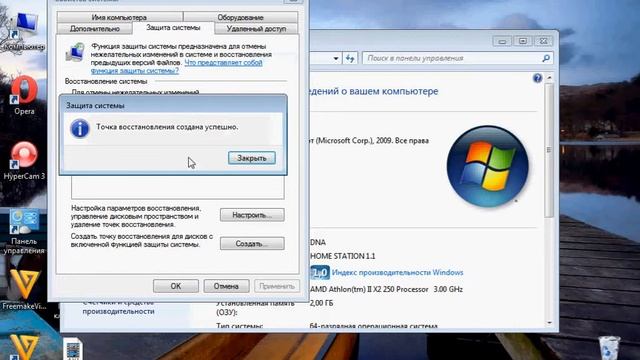Click the OK button in system properties

(x=176, y=286)
